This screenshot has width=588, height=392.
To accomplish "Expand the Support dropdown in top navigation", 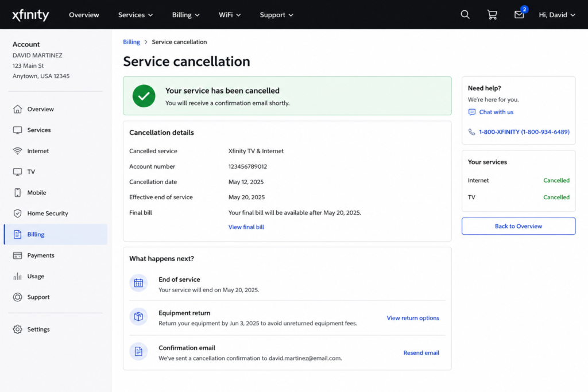I will [x=276, y=14].
